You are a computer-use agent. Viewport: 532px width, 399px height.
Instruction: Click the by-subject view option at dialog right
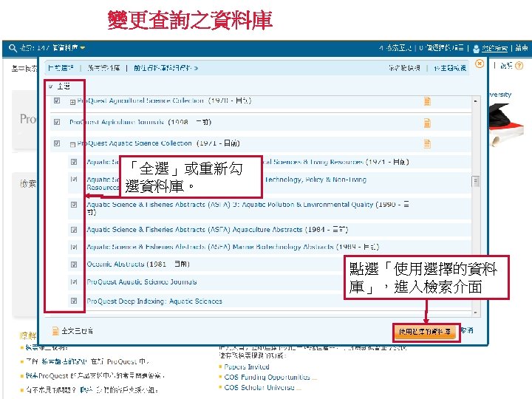(x=450, y=68)
